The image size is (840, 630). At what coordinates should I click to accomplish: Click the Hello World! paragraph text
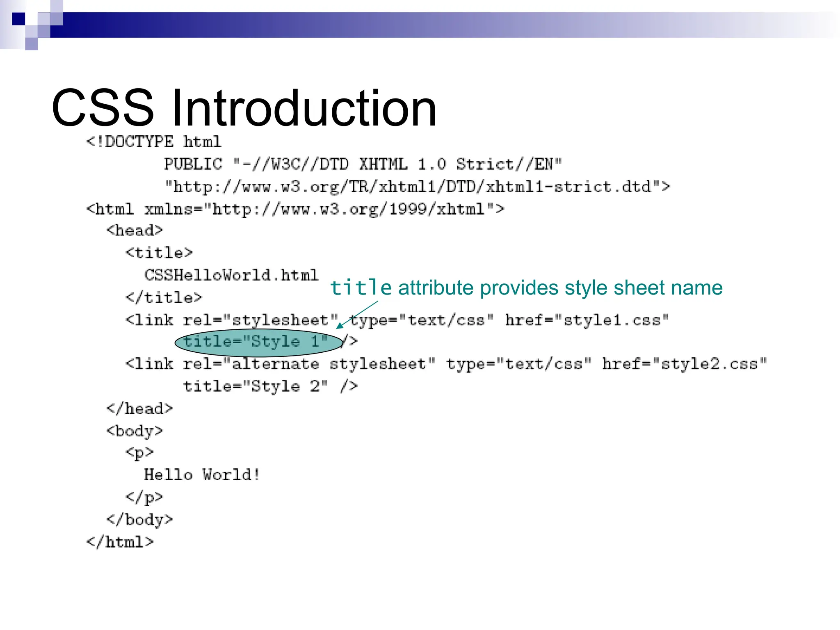coord(202,475)
